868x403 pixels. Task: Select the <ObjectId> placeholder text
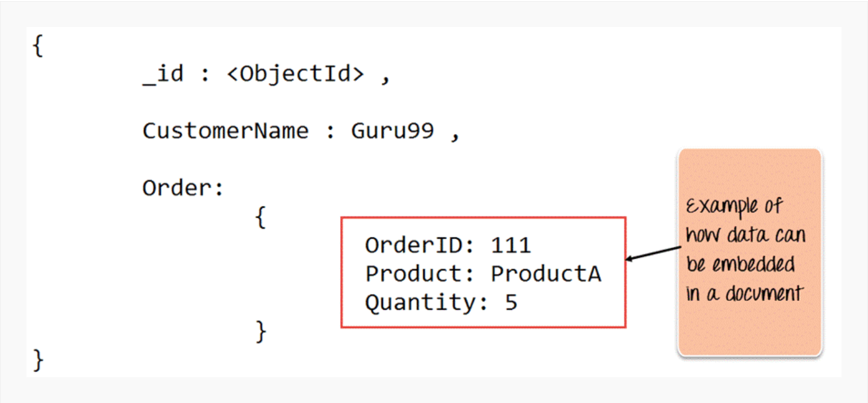[x=295, y=74]
